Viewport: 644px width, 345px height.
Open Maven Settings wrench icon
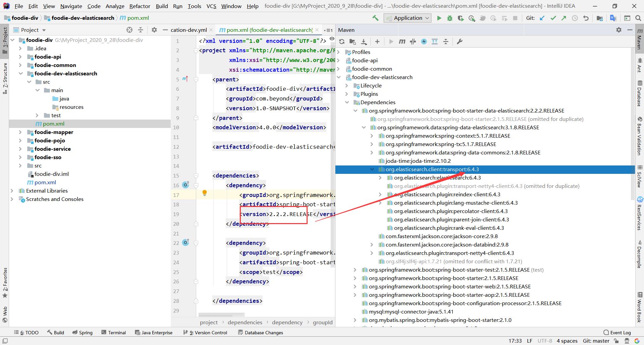click(460, 42)
